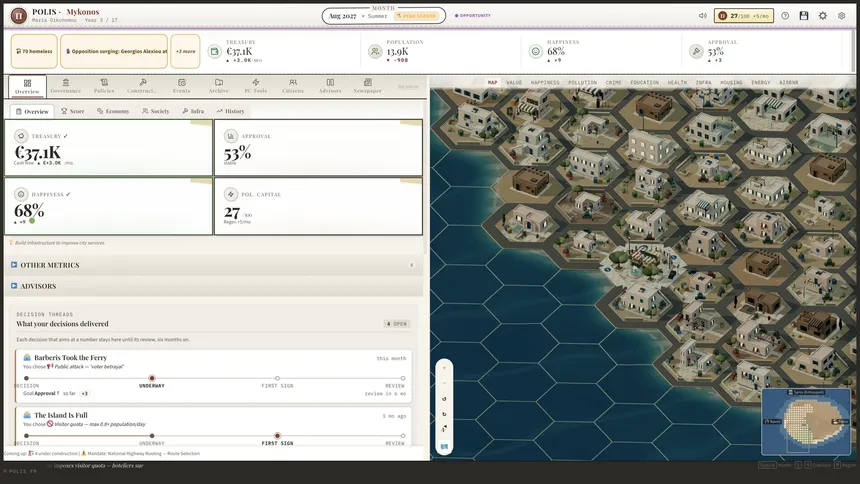Open the 'Barberis Took the Ferry' decision thread

pos(213,376)
